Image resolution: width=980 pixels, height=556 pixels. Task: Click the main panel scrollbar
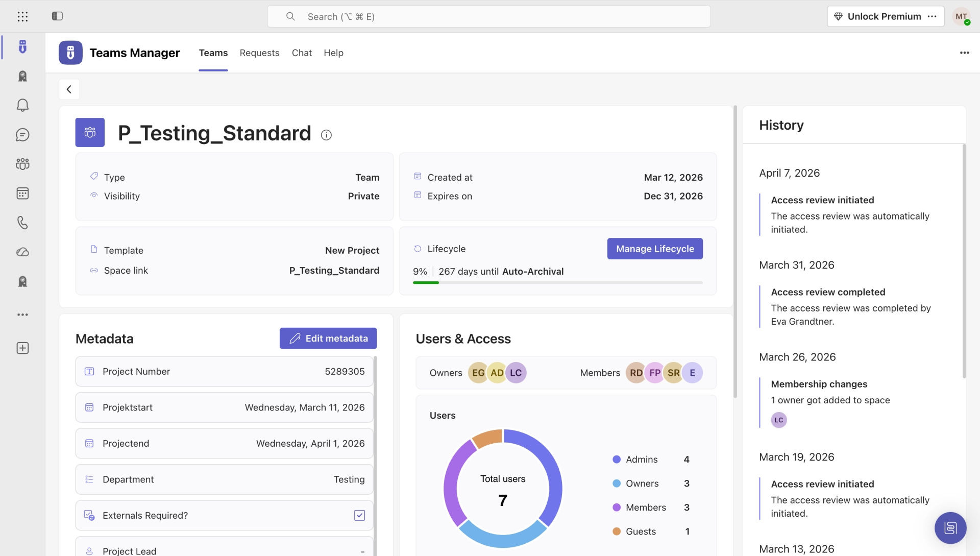[735, 252]
